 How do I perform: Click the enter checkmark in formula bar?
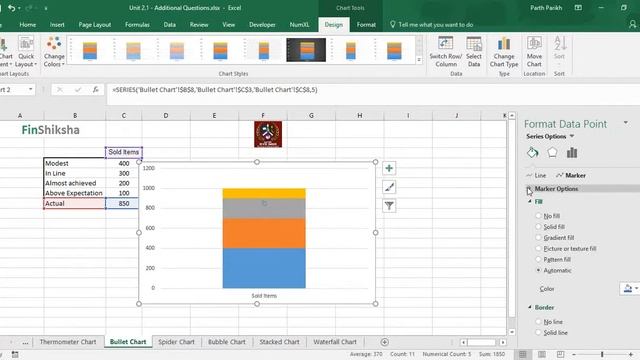(78, 89)
